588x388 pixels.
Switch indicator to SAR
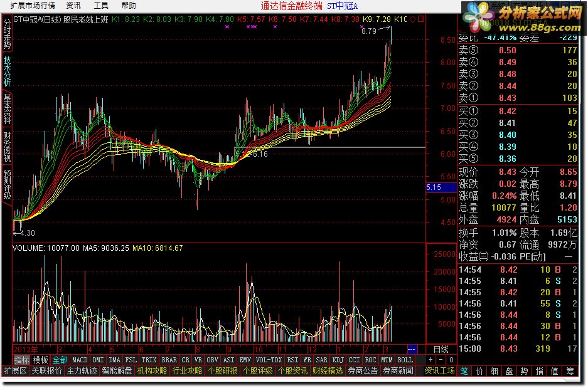322,360
